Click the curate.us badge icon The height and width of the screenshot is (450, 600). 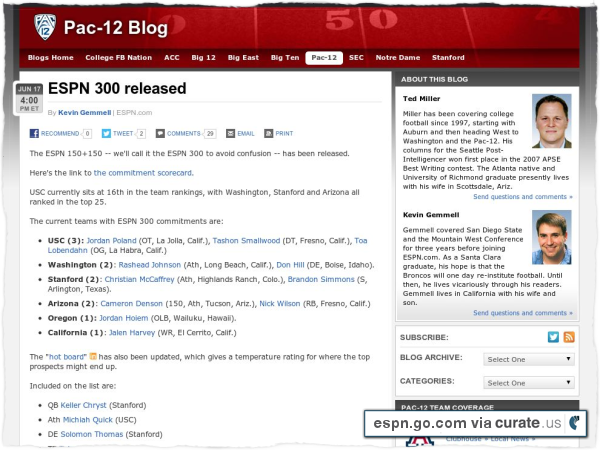574,423
